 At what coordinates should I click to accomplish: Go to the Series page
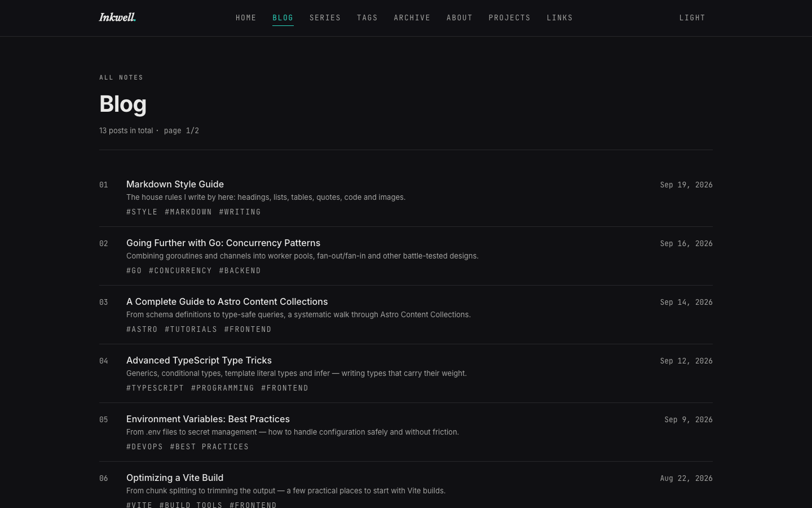click(x=325, y=18)
